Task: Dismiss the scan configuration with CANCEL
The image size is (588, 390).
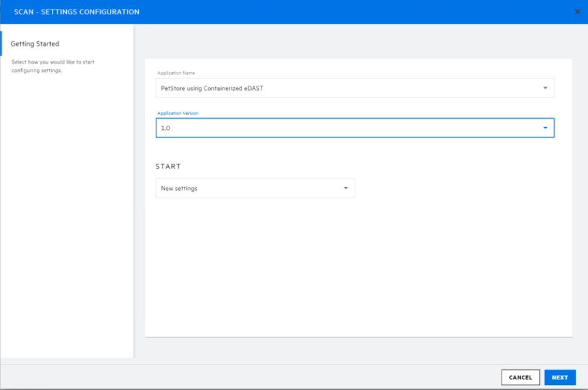Action: [x=520, y=377]
